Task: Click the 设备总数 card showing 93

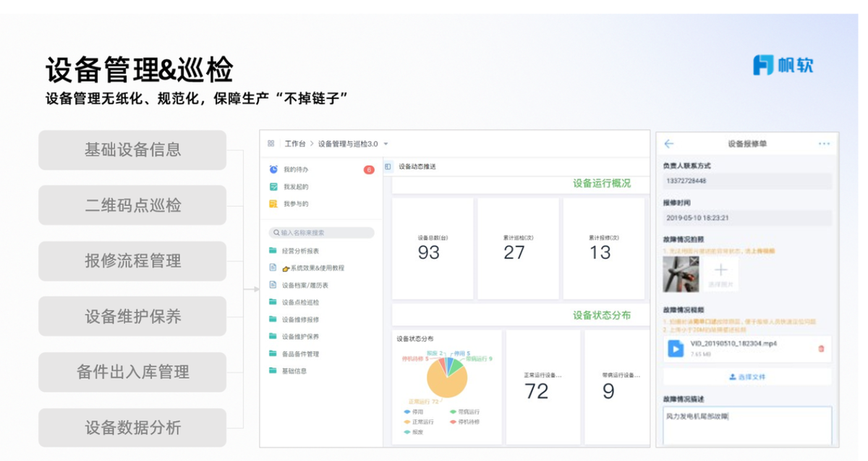Action: coord(433,248)
